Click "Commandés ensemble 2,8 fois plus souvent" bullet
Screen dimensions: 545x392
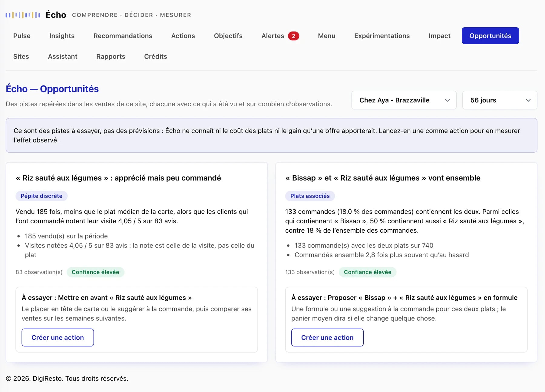point(381,255)
